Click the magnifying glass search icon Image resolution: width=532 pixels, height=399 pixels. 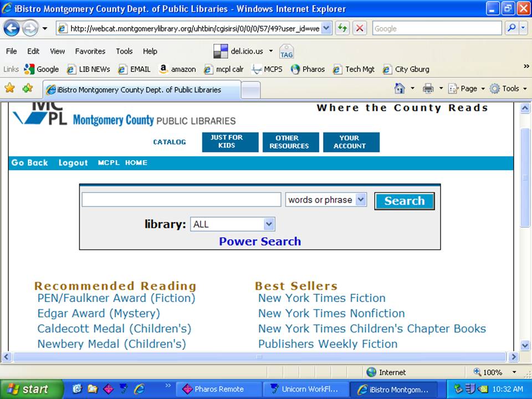[x=511, y=28]
